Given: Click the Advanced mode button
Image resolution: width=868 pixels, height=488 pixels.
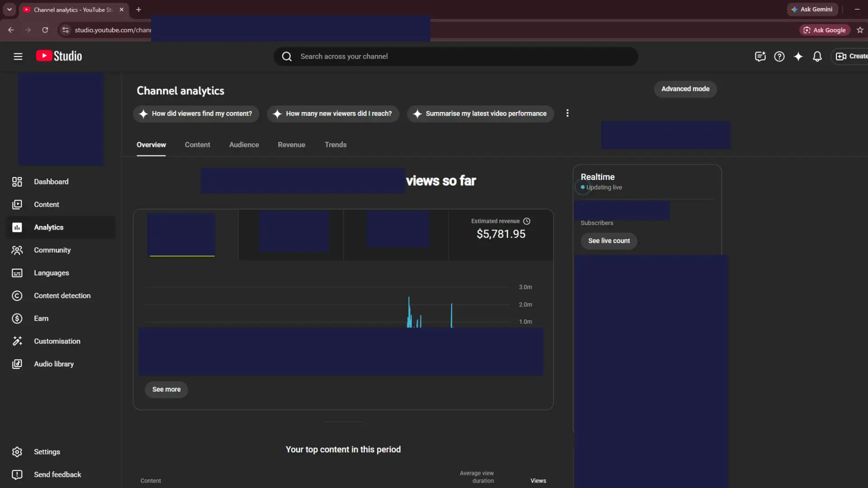Looking at the screenshot, I should 685,89.
